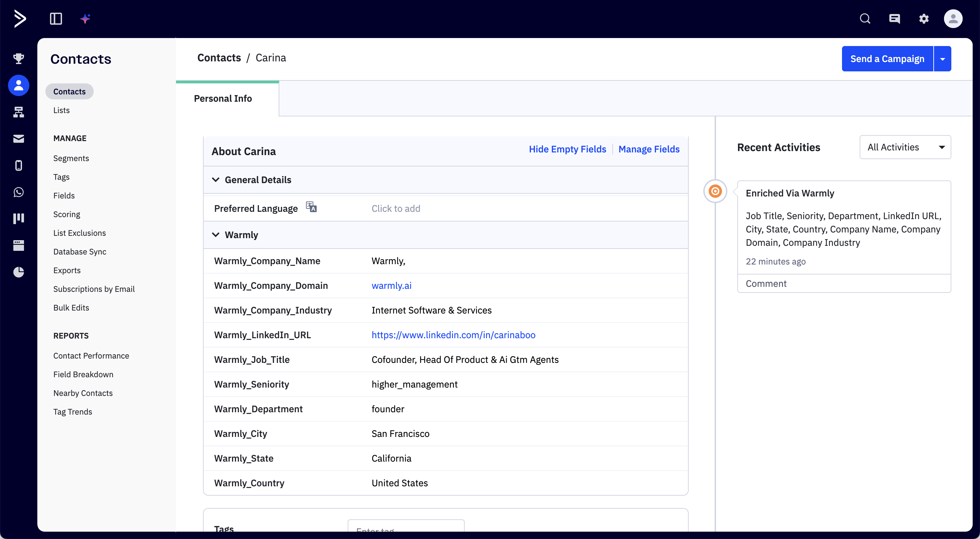Open Database Sync in the sidebar

80,251
